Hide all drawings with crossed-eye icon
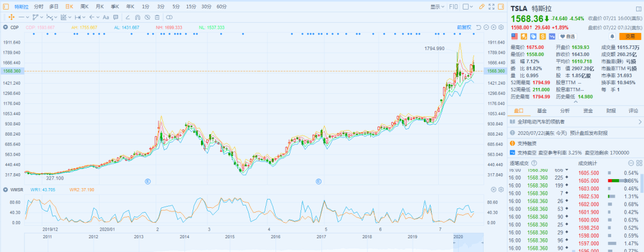Image resolution: width=644 pixels, height=252 pixels. coord(147,17)
